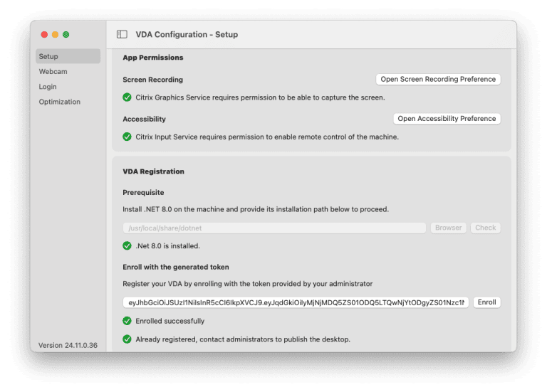Click green checkmark beside Citrix Graphics Service
The height and width of the screenshot is (392, 547).
click(x=127, y=97)
